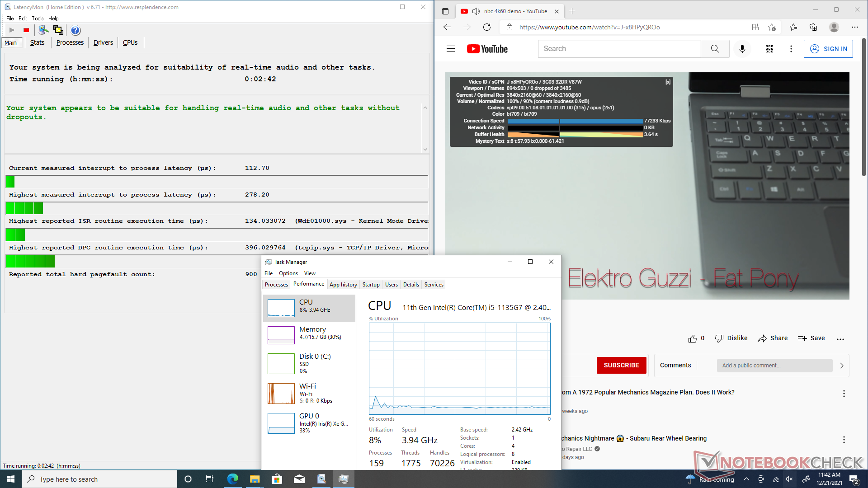Open Task Manager View menu

click(x=310, y=273)
